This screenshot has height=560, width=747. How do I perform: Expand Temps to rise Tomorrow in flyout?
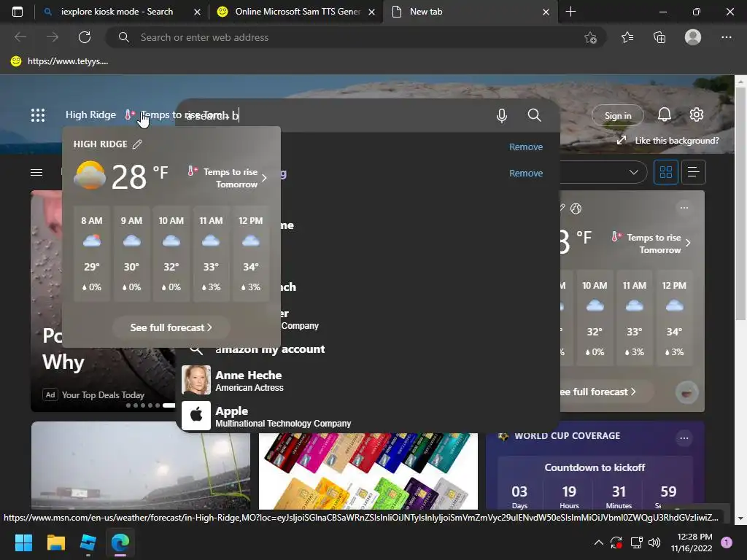(x=227, y=178)
